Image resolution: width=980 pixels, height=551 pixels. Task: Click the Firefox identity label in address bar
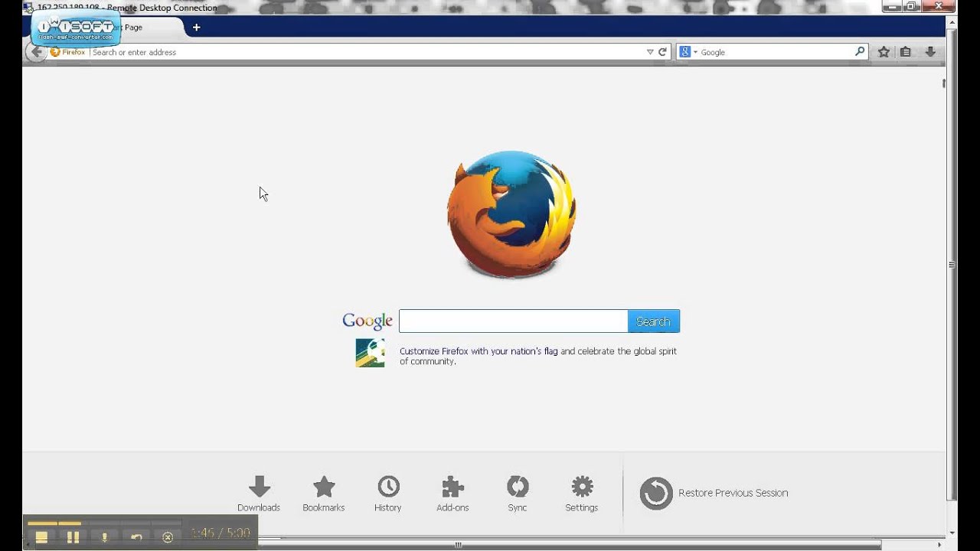(68, 52)
